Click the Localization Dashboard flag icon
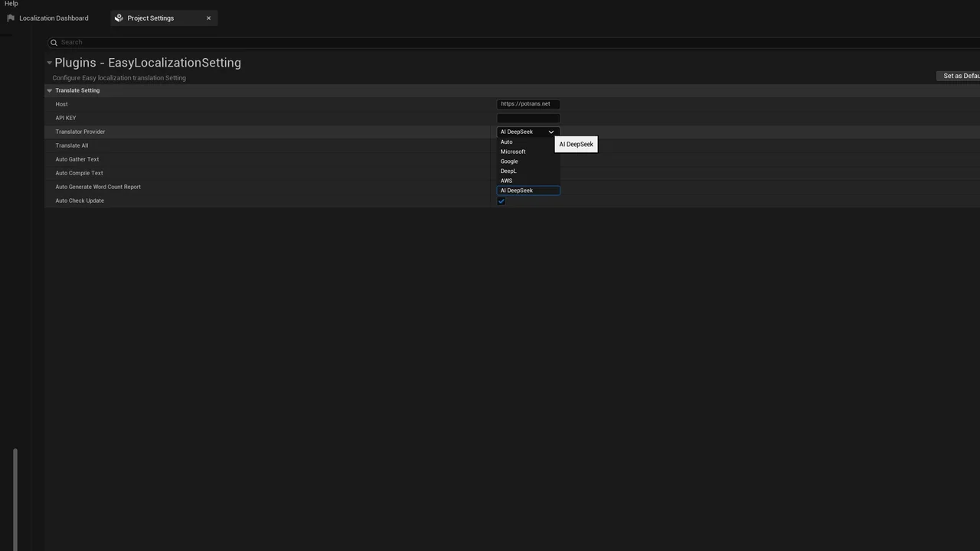The height and width of the screenshot is (551, 980). point(11,18)
